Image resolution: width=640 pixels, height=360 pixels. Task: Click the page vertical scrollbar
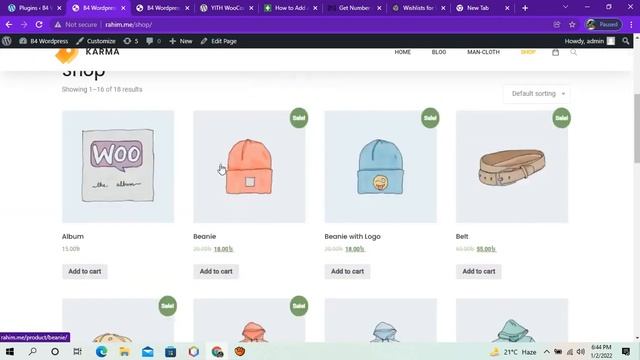click(636, 129)
